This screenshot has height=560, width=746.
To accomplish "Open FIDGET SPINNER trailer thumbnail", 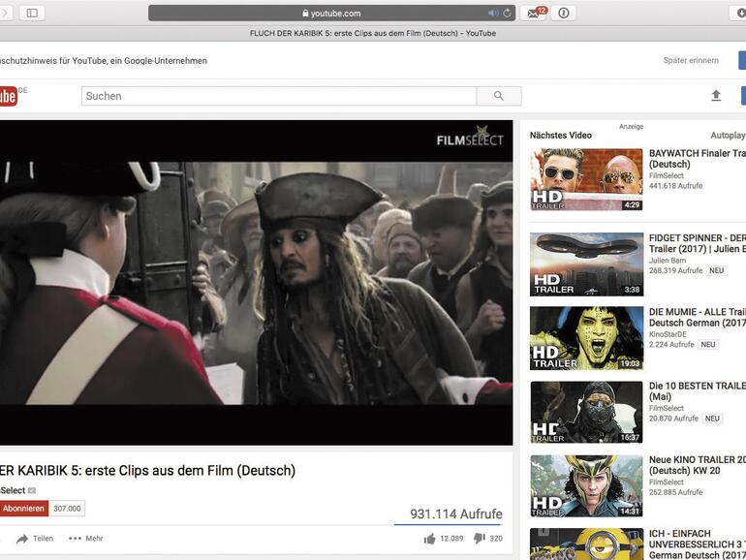I will [586, 264].
